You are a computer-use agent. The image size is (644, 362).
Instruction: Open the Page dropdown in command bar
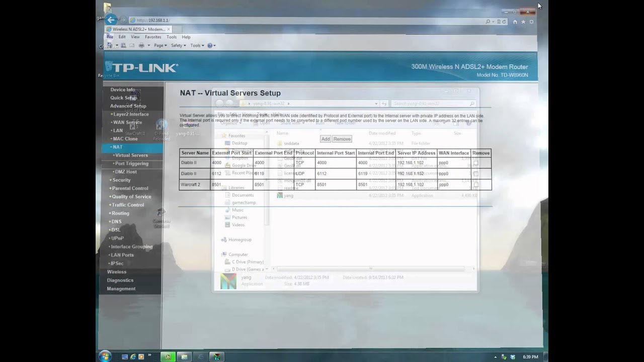[160, 45]
